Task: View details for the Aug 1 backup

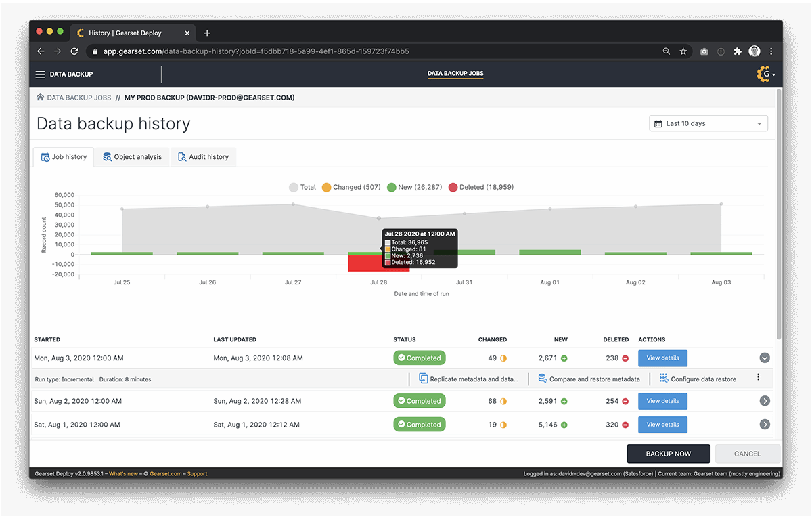Action: (x=662, y=425)
